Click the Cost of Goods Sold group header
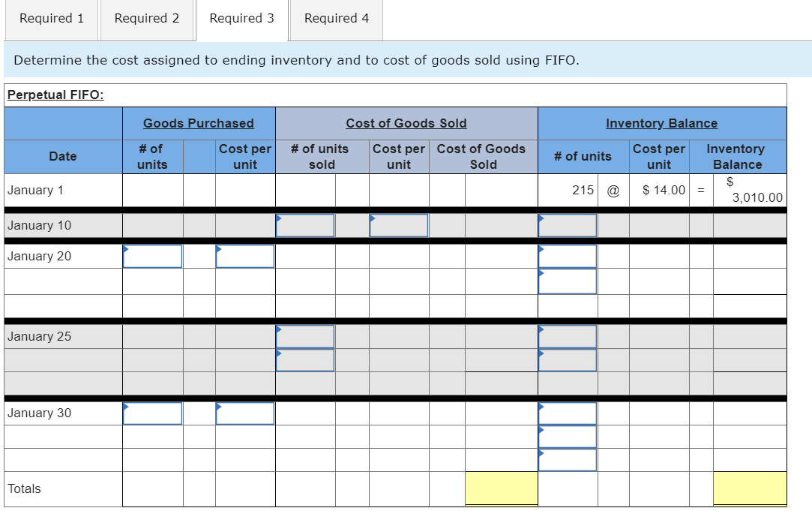Image resolution: width=812 pixels, height=517 pixels. tap(406, 123)
